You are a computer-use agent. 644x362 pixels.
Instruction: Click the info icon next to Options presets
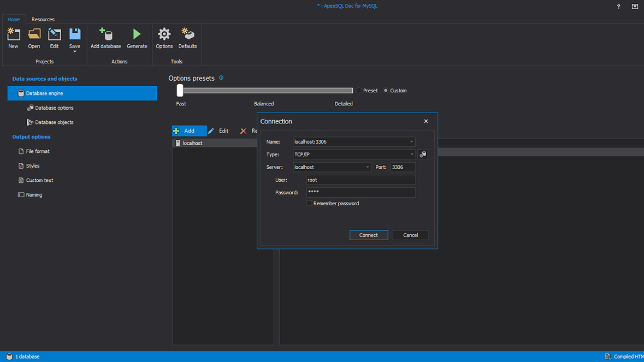[221, 78]
